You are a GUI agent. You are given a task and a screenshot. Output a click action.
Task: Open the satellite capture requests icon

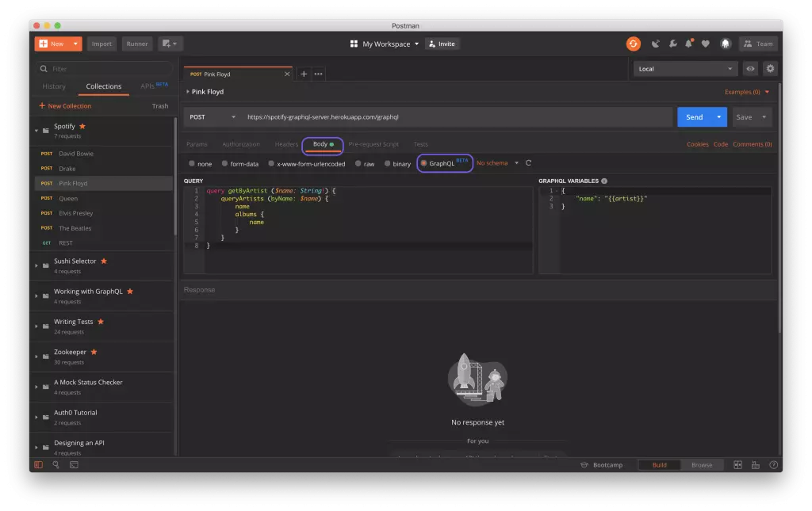(656, 44)
